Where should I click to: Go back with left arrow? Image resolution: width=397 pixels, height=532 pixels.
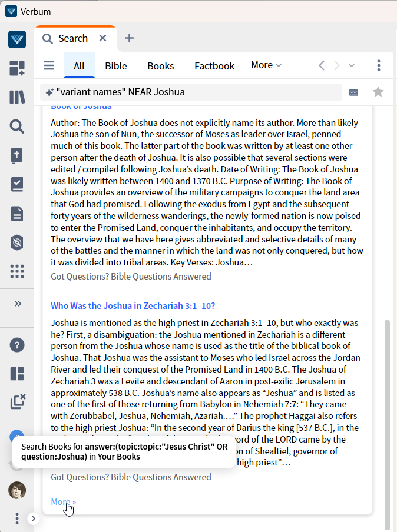click(x=322, y=65)
